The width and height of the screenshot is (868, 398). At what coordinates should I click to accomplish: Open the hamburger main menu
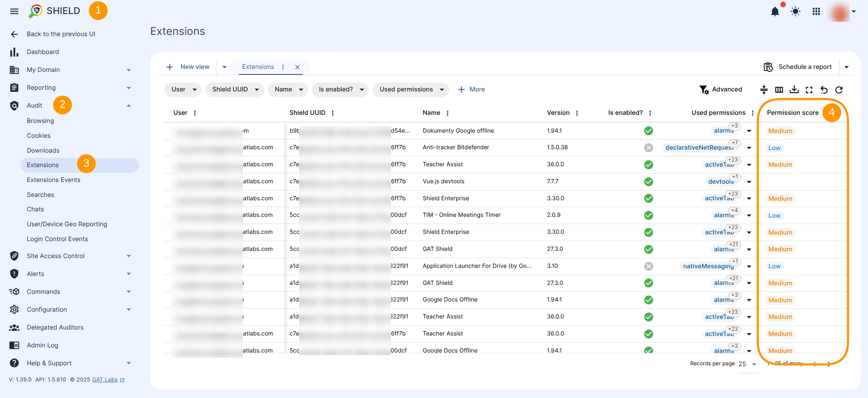point(14,11)
